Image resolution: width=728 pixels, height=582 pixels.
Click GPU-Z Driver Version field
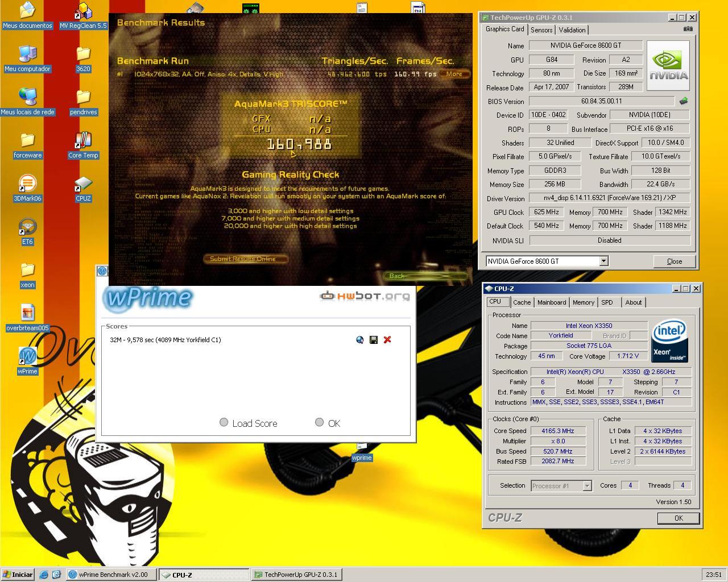(609, 198)
